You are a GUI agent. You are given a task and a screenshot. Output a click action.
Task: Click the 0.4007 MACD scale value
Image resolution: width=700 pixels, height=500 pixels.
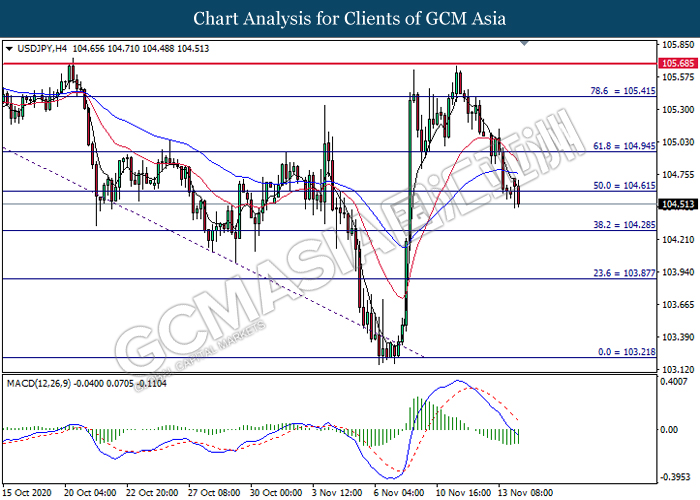[674, 382]
